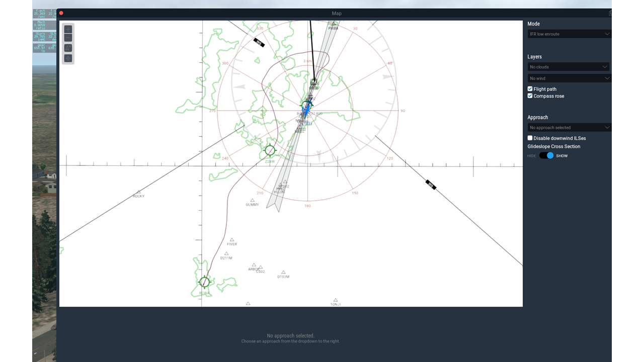644x362 pixels.
Task: Click the Approach section heading
Action: 537,117
